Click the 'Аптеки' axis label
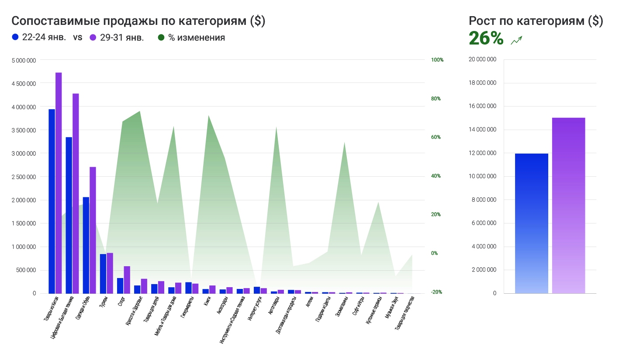 [309, 302]
